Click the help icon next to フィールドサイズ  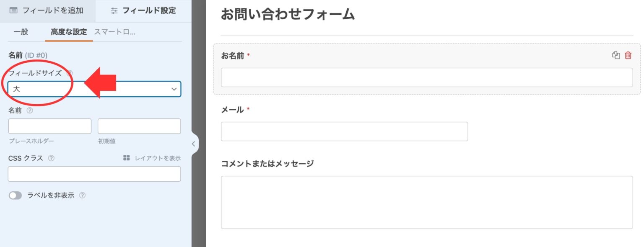[70, 72]
